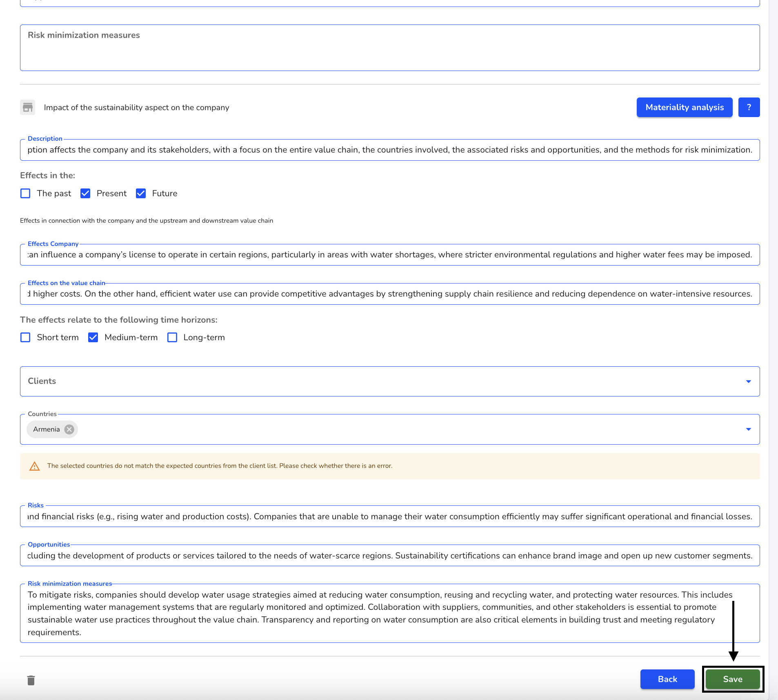Remove Armenia chip via x icon
The image size is (778, 700).
click(x=69, y=429)
